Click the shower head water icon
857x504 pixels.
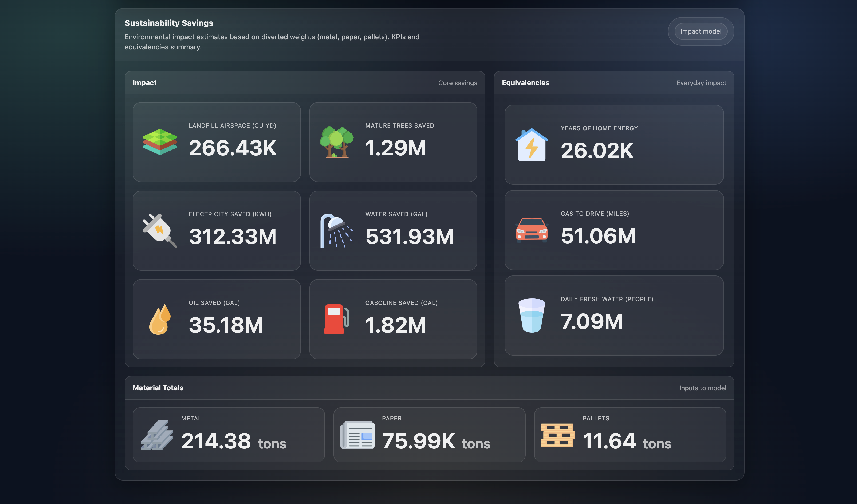336,230
